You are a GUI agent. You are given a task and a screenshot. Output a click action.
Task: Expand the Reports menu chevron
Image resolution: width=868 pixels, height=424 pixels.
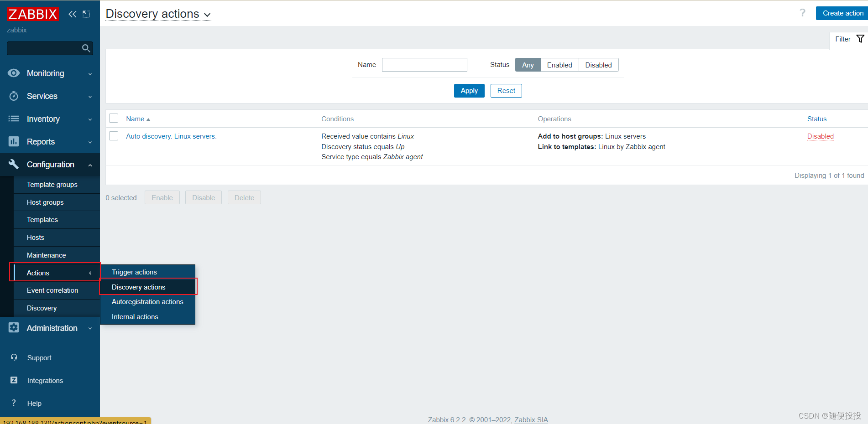(90, 142)
